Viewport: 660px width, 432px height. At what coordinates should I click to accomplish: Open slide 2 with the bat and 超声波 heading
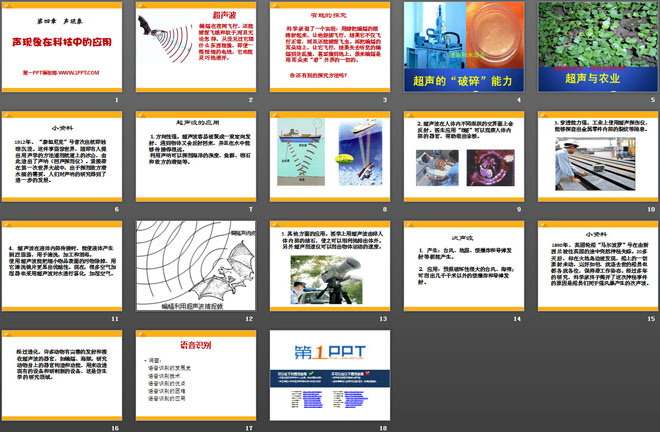click(196, 47)
